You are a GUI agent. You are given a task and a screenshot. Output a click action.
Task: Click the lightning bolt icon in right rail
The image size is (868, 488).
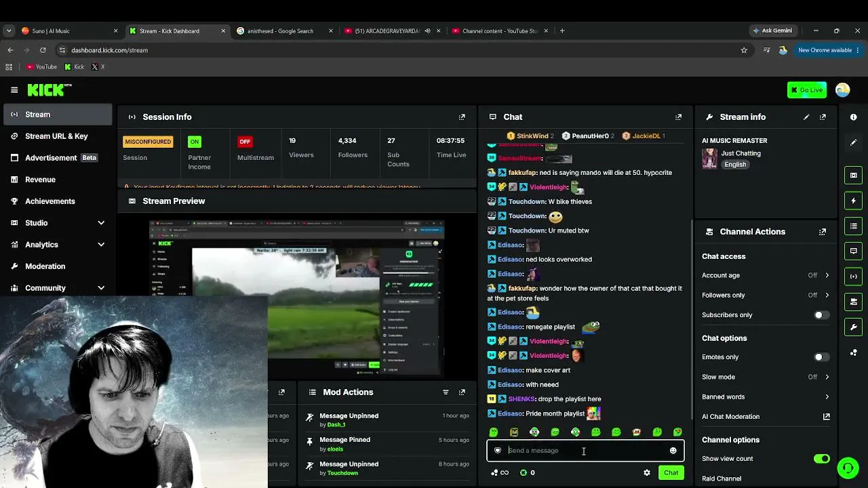tap(854, 201)
